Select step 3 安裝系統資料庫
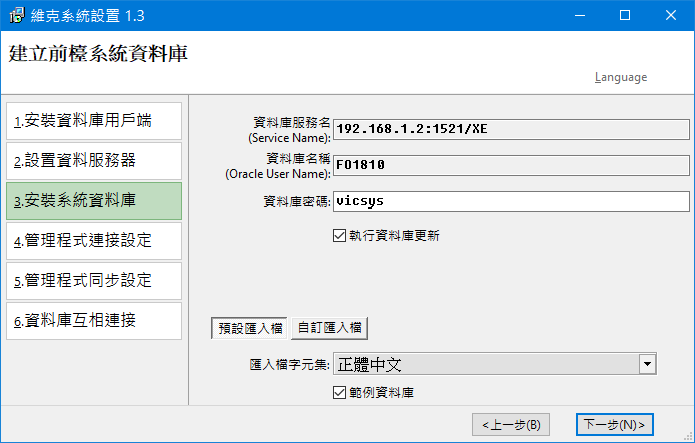Image resolution: width=695 pixels, height=443 pixels. (x=94, y=201)
